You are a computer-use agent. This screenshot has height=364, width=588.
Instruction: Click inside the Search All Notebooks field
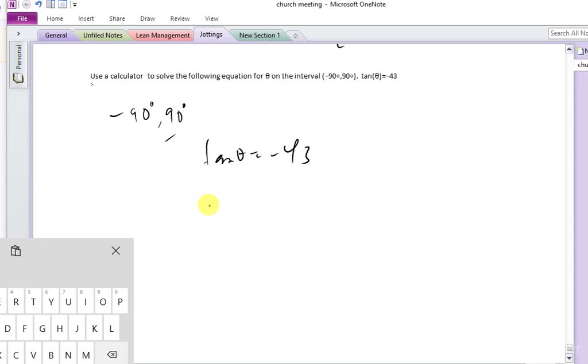click(x=568, y=33)
